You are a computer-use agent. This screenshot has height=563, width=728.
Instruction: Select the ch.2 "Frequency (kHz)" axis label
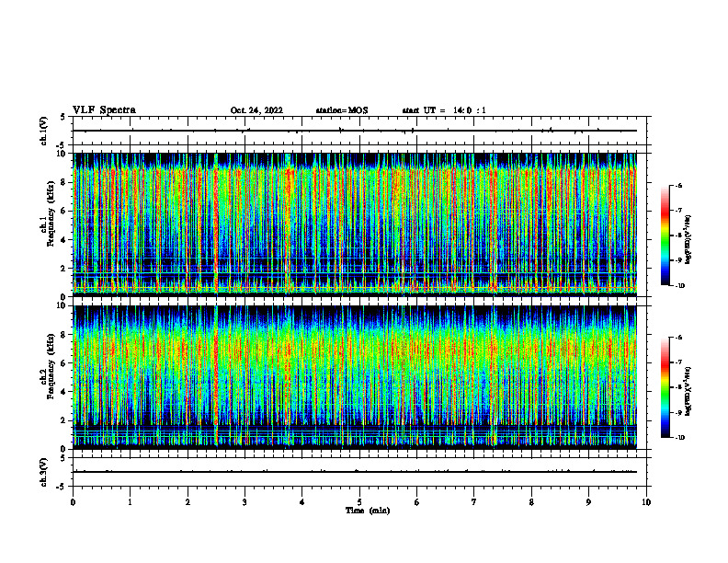pyautogui.click(x=51, y=365)
